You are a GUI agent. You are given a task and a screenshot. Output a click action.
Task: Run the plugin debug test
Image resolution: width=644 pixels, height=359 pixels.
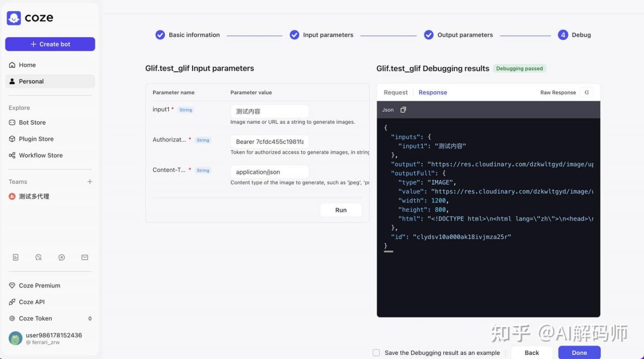coord(341,210)
